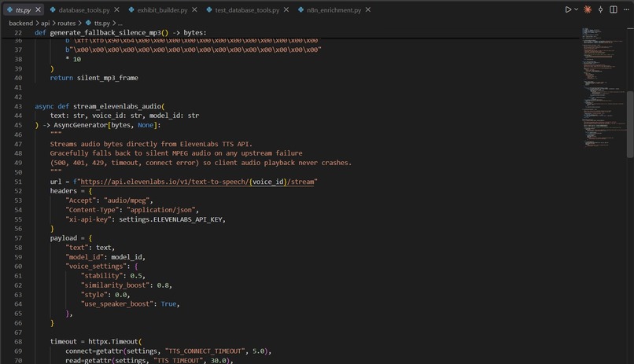Open the breadcrumb ellipsis symbol picker

[x=120, y=24]
